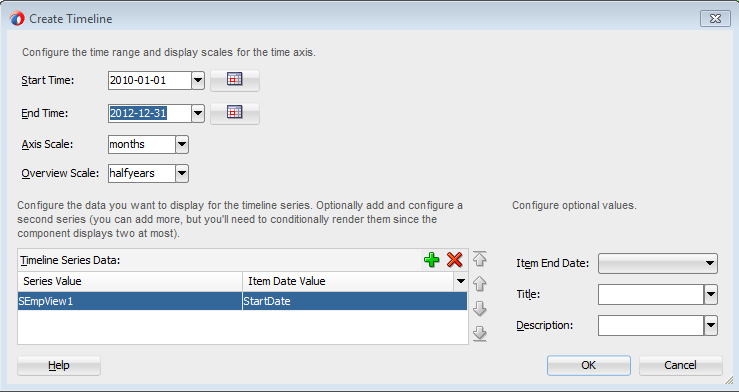Screen dimensions: 739x392
Task: Delete the selected timeline series
Action: 454,260
